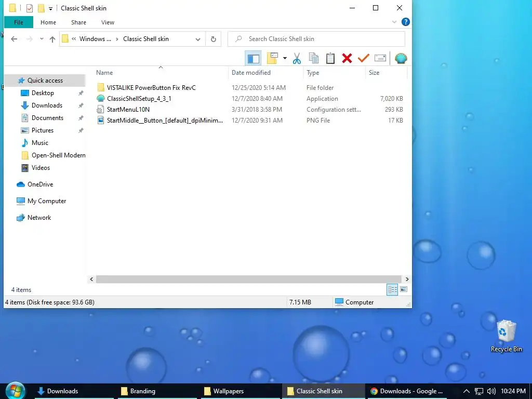Switch to the View ribbon tab

(x=108, y=22)
